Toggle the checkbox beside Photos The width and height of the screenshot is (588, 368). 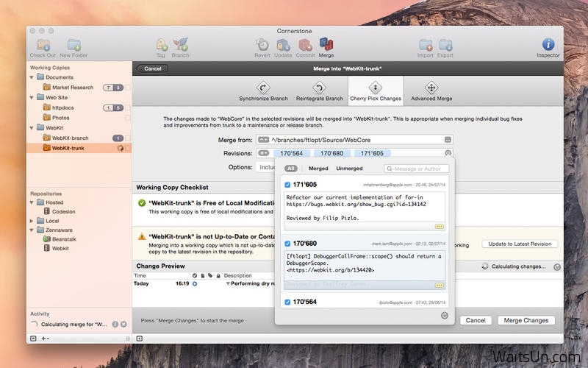coord(127,118)
